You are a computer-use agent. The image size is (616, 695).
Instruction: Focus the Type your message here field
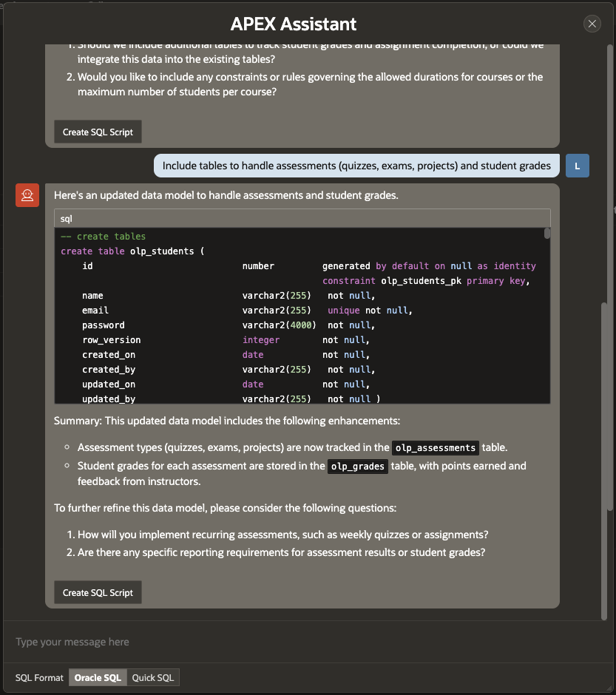[x=303, y=642]
